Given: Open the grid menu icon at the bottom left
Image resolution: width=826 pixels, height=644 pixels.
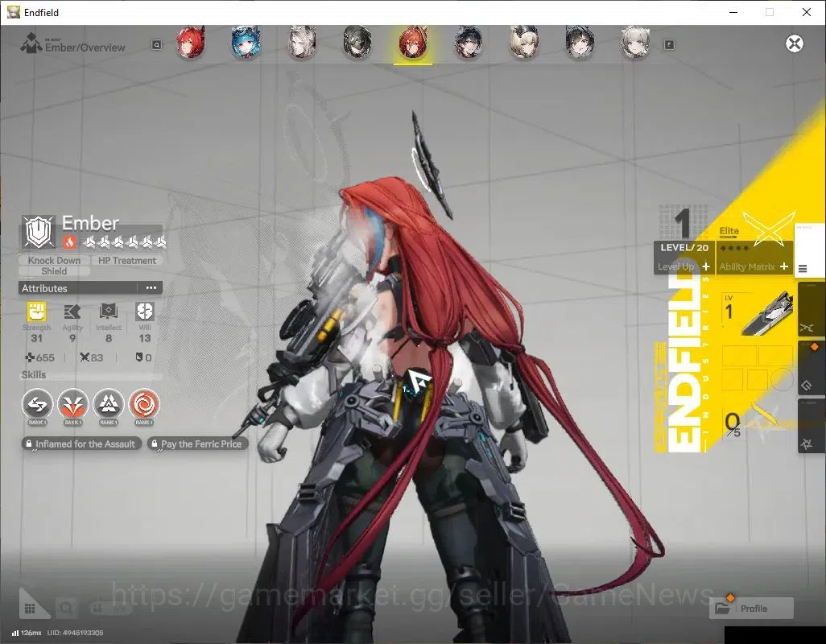Looking at the screenshot, I should pyautogui.click(x=30, y=609).
